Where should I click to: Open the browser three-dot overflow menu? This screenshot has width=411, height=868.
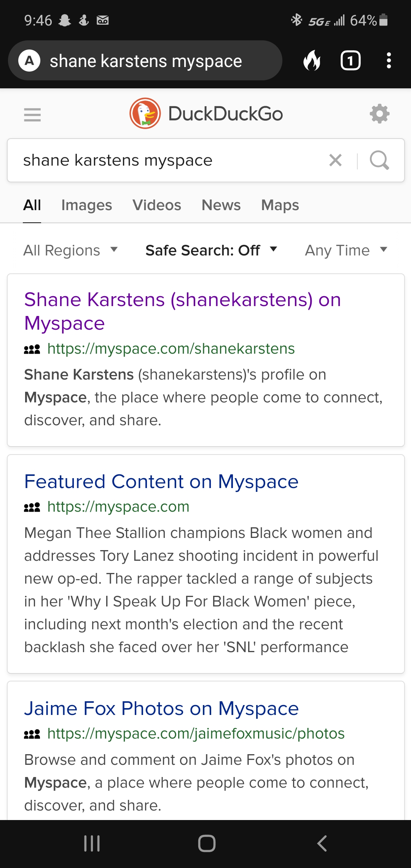(389, 61)
